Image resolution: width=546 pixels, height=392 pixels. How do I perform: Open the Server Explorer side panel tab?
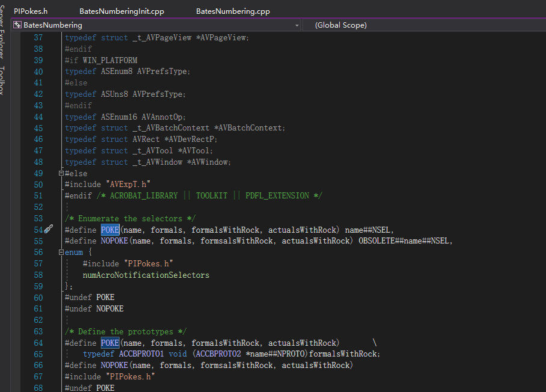click(x=2, y=31)
